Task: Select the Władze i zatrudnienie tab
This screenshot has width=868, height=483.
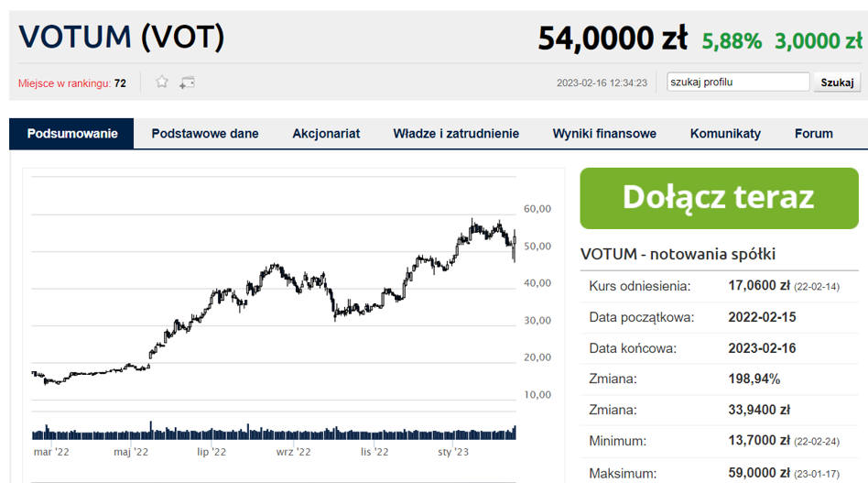Action: tap(456, 134)
